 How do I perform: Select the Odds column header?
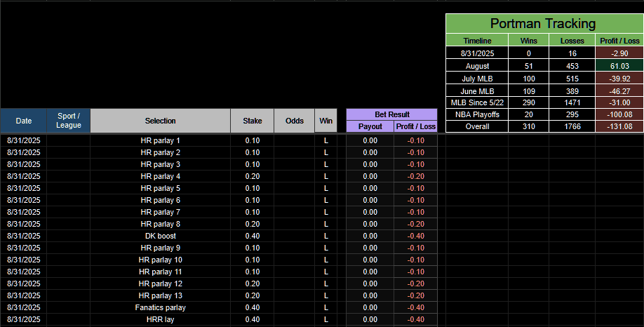(294, 121)
